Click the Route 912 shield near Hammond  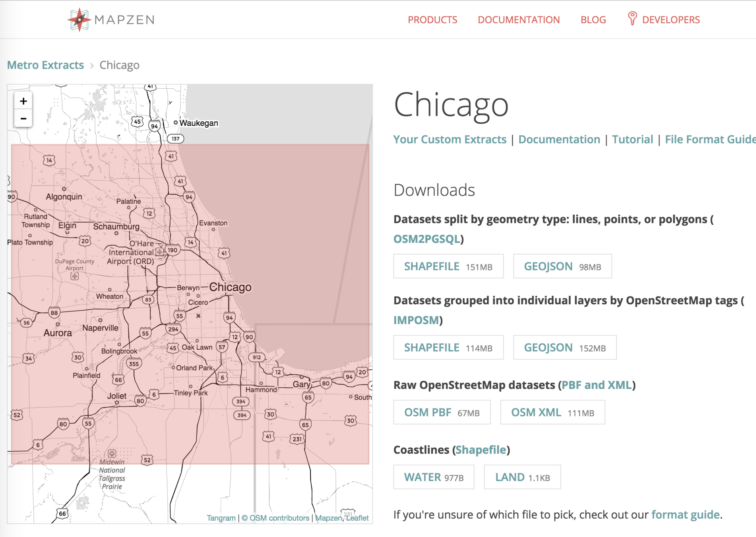click(x=257, y=357)
